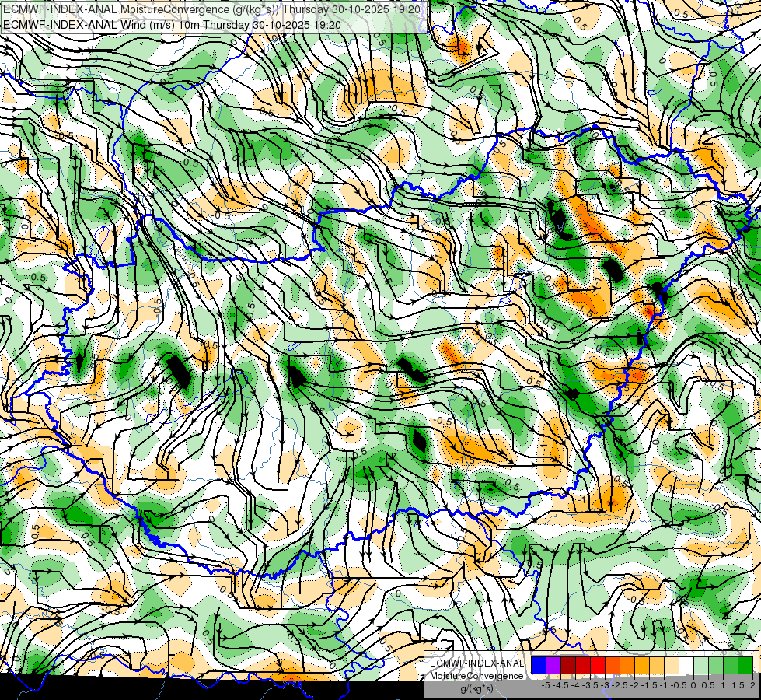Click the -1.5 tick label in legend
761x700 pixels.
click(649, 685)
